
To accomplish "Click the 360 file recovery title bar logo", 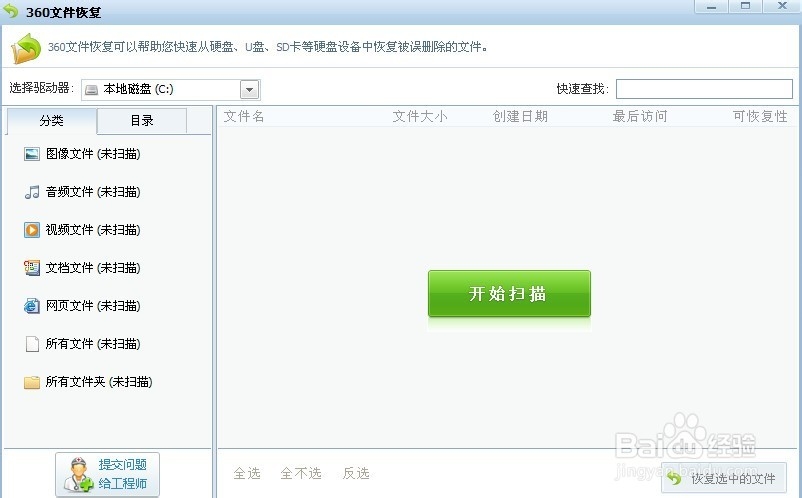I will point(11,11).
